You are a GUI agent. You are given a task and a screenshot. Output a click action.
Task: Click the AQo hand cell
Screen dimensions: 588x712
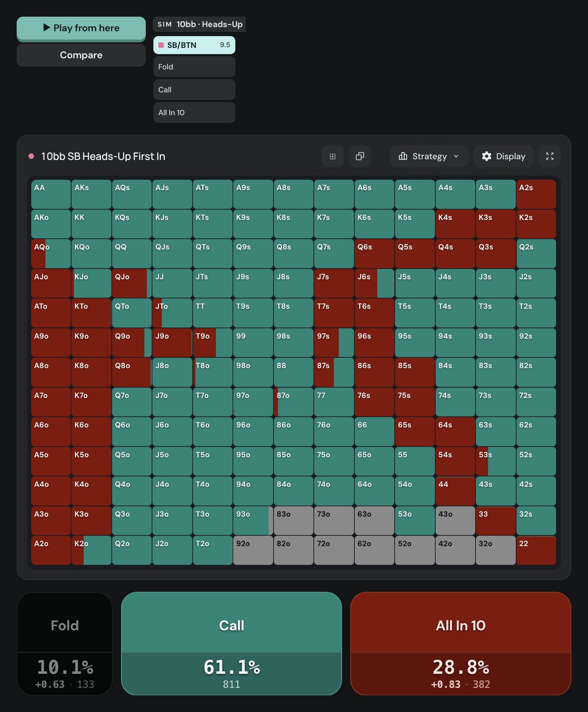pos(51,253)
